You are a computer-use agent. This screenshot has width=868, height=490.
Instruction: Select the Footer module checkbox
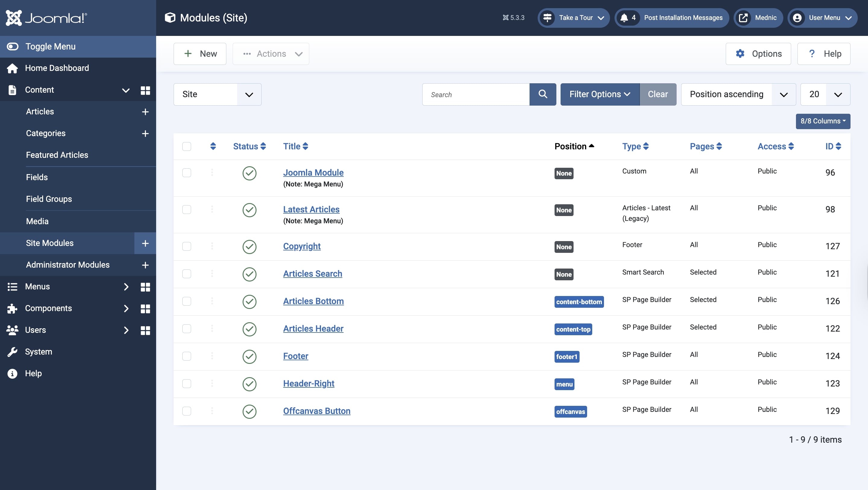tap(187, 356)
